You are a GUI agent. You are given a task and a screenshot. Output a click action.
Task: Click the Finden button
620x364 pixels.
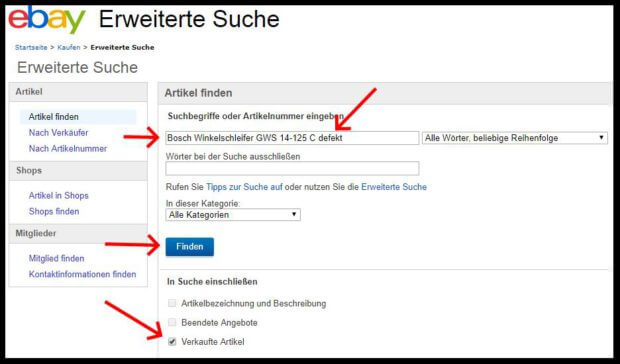click(190, 247)
